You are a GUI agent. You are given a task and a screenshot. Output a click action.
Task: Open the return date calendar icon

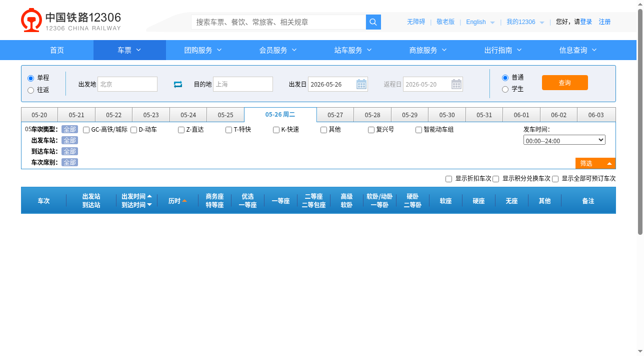456,84
